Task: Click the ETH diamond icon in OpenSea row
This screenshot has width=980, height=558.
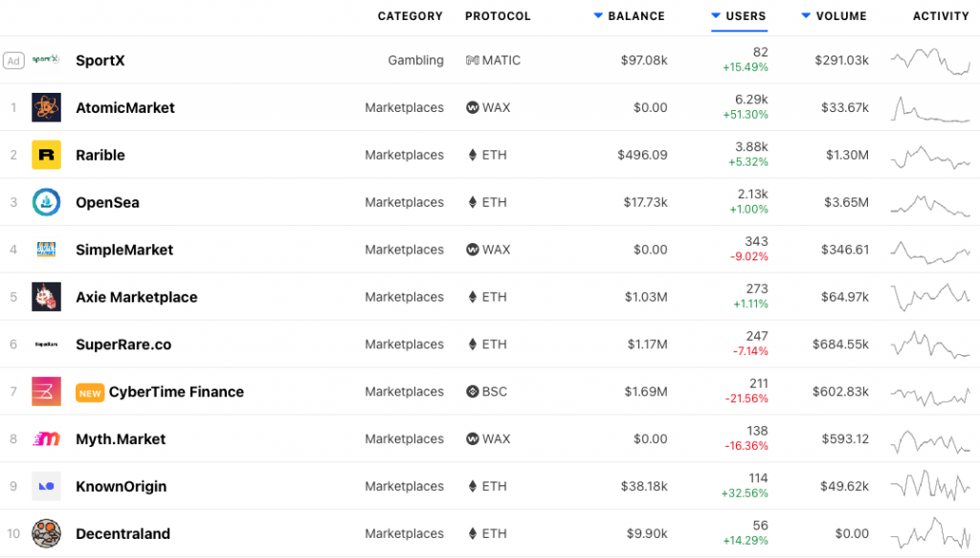Action: (473, 203)
